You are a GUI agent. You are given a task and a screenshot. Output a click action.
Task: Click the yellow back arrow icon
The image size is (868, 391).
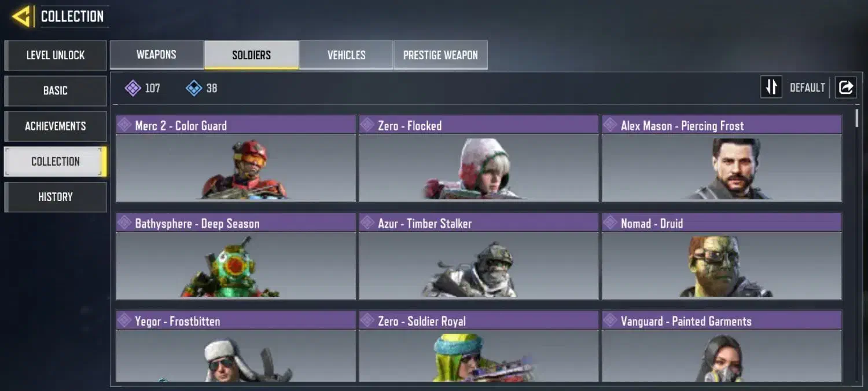pyautogui.click(x=21, y=16)
